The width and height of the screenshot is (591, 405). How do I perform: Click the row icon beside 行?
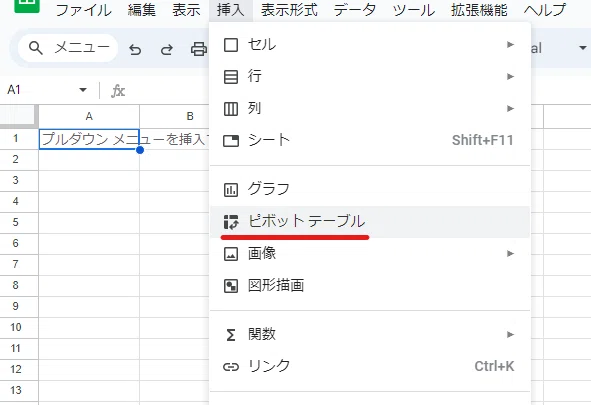click(231, 77)
